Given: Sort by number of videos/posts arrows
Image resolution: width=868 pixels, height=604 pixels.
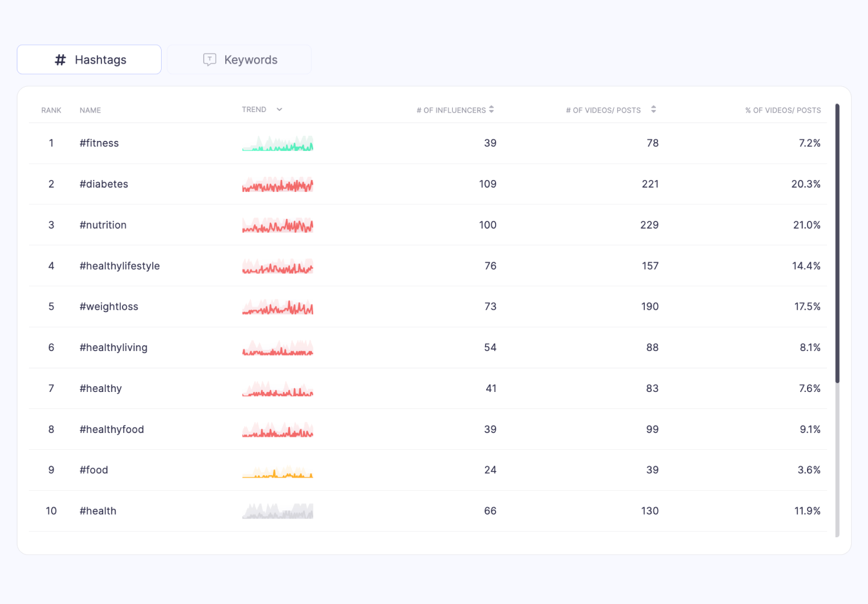Looking at the screenshot, I should pos(654,109).
